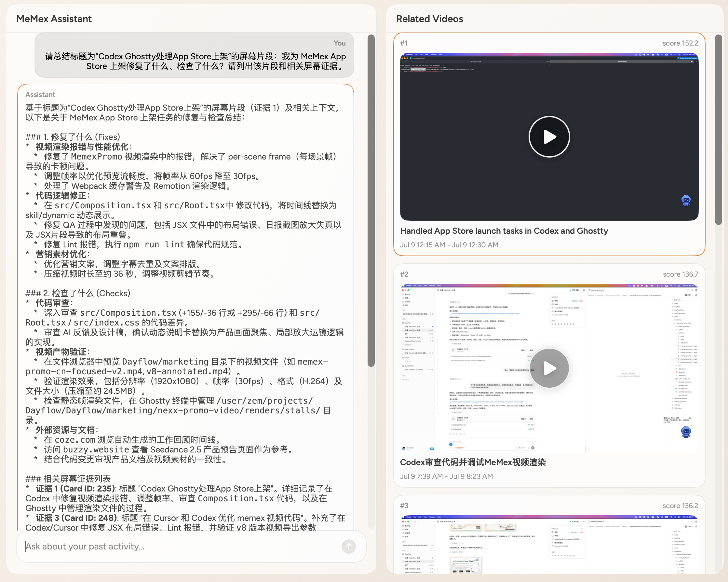This screenshot has width=728, height=582.
Task: Click the '#2' rank label
Action: point(404,274)
